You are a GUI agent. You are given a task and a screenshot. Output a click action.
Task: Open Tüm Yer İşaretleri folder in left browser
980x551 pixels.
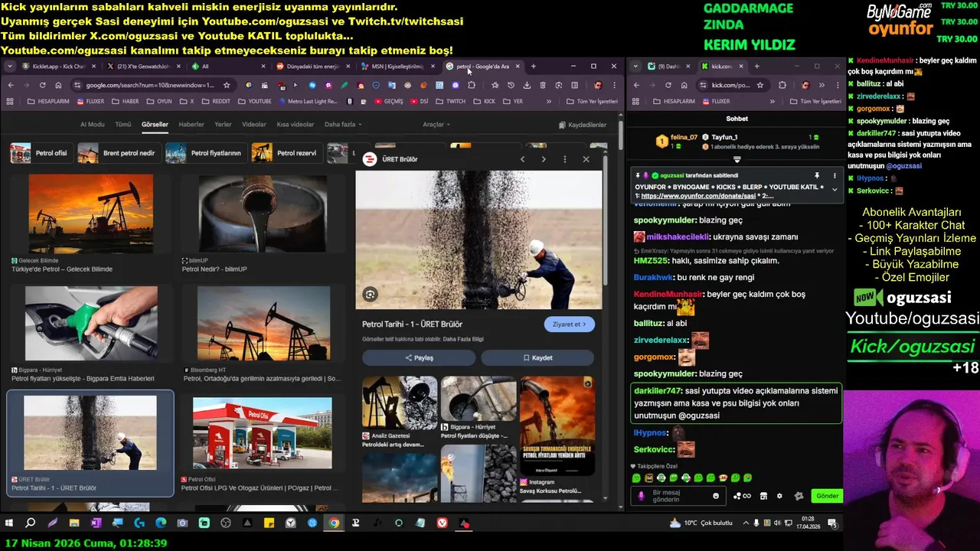click(592, 101)
